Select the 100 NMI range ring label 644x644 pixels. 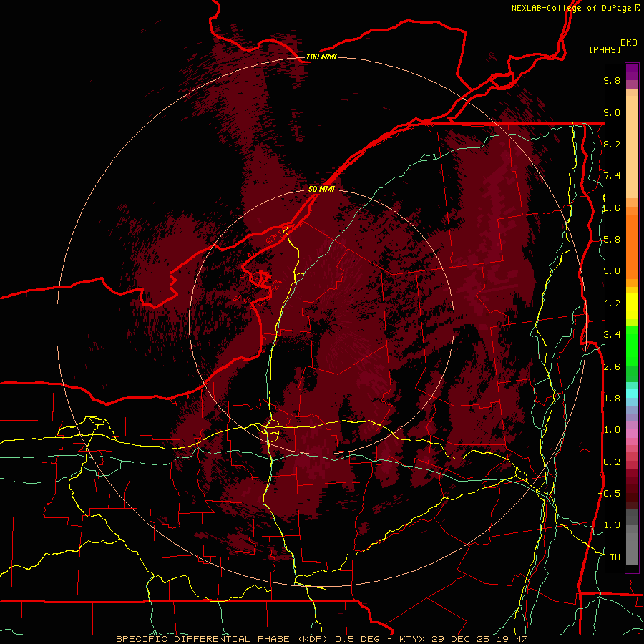pyautogui.click(x=321, y=57)
